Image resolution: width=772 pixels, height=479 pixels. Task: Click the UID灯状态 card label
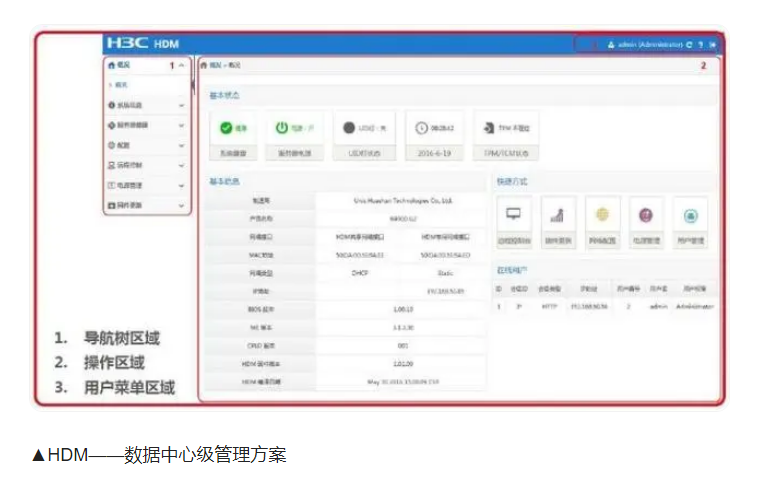point(364,153)
